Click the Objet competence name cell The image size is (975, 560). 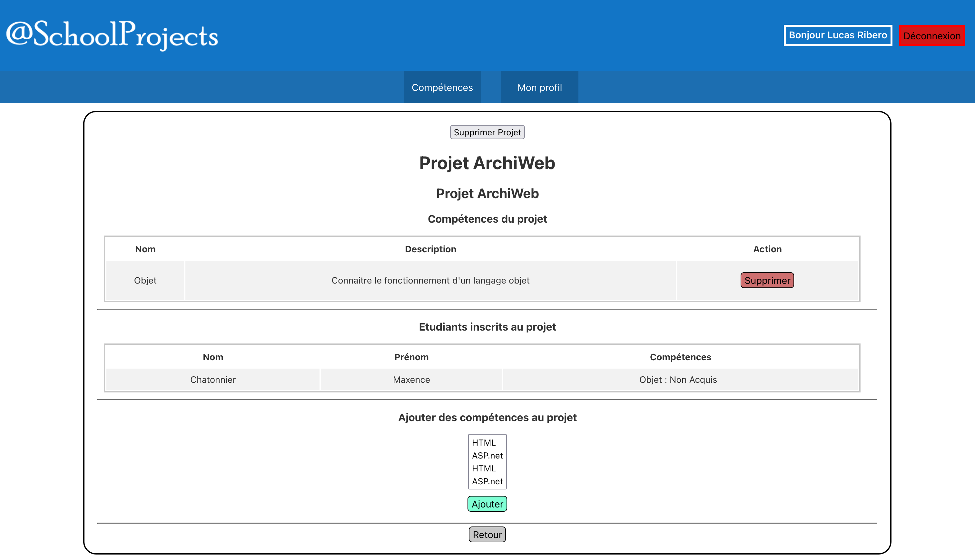(145, 280)
